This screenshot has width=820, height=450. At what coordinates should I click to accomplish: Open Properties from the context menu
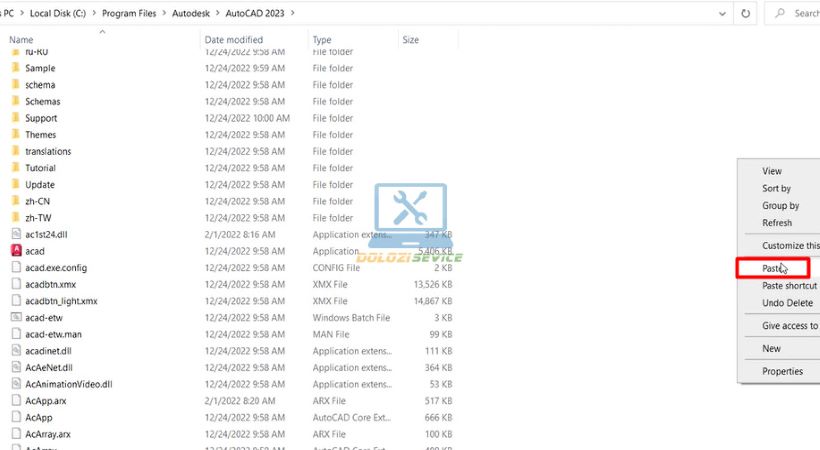point(782,371)
